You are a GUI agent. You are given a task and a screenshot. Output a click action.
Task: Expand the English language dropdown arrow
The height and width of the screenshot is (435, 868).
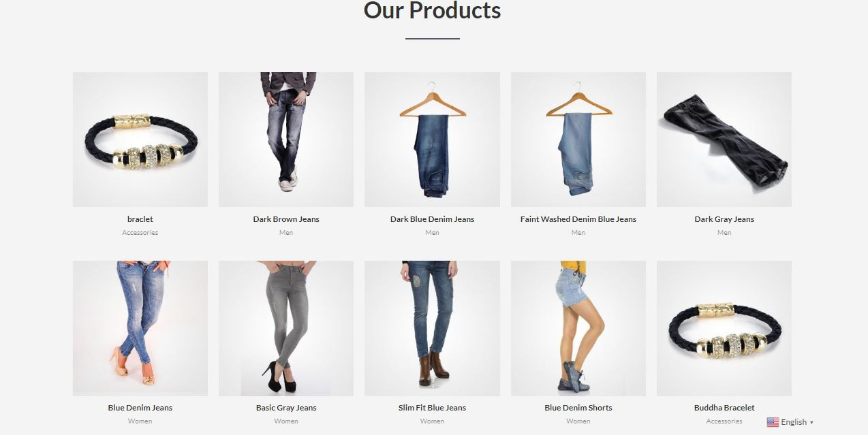[x=811, y=423]
